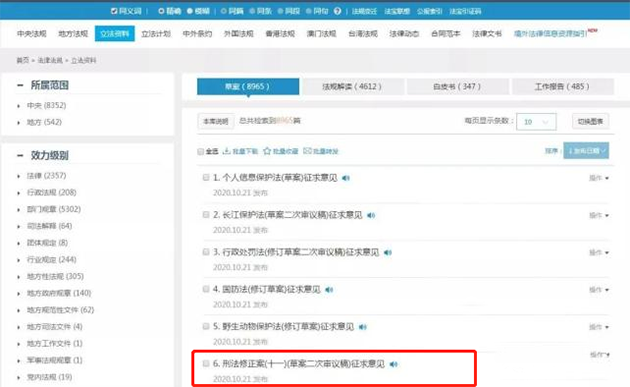The image size is (630, 387).
Task: Tick checkbox for 野生动物保护法(修订草案)
Action: pos(206,326)
